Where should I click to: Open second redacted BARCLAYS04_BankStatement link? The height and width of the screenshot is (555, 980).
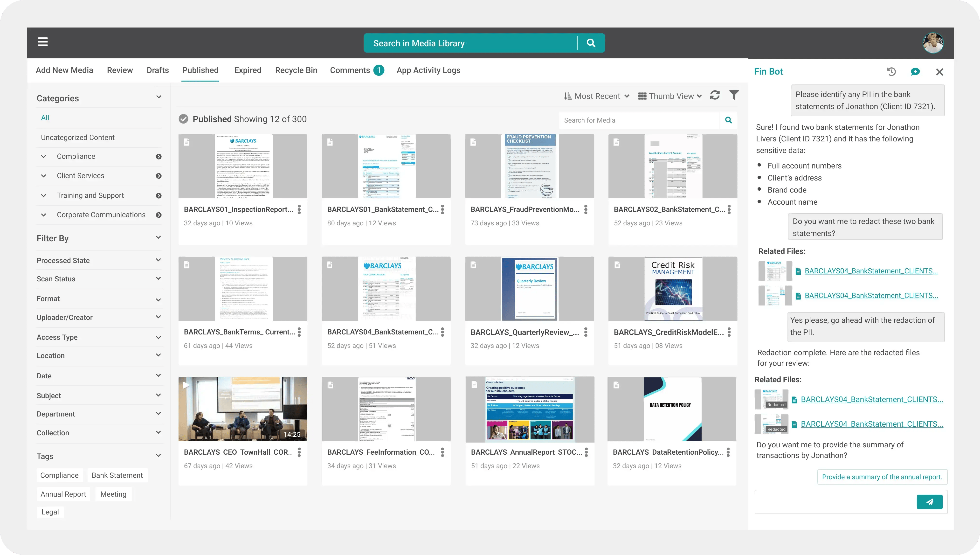click(x=872, y=424)
